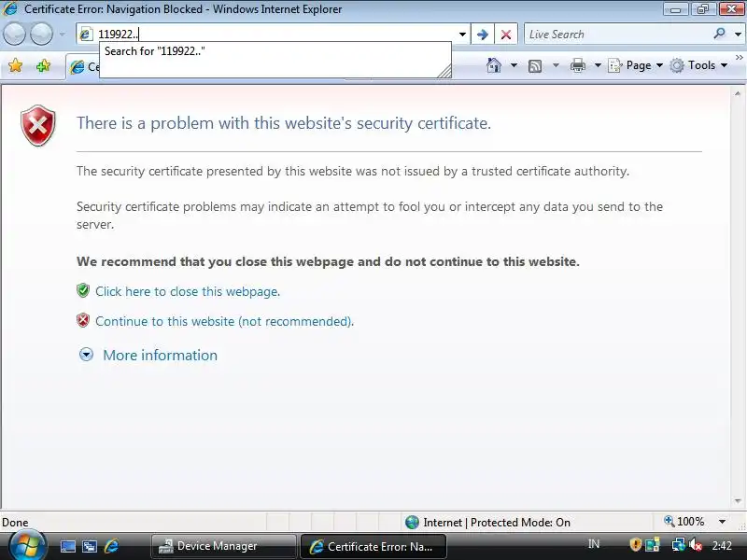Viewport: 747px width, 560px height.
Task: Click the Show Desktop quick launch icon
Action: coord(67,546)
